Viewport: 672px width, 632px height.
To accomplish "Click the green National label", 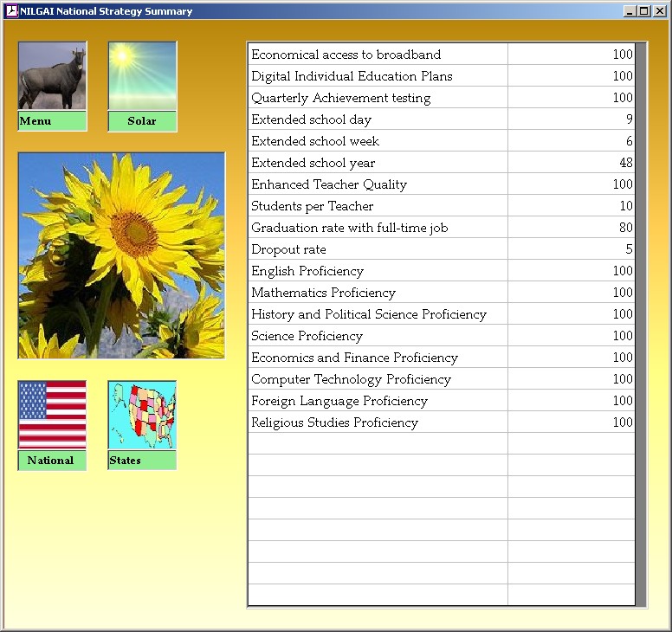I will click(x=52, y=461).
